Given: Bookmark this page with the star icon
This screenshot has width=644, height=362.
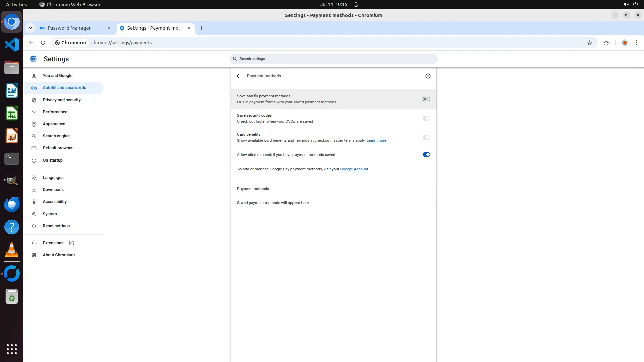Looking at the screenshot, I should pos(589,43).
